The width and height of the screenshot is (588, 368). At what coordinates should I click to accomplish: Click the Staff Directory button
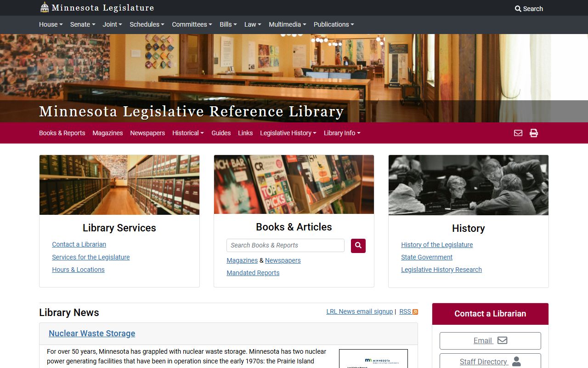[490, 362]
